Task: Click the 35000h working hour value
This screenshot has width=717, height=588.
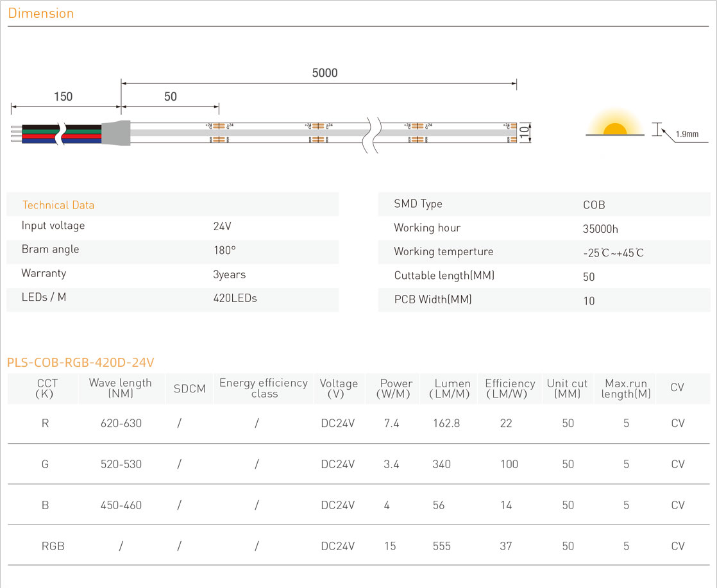Action: [x=600, y=229]
